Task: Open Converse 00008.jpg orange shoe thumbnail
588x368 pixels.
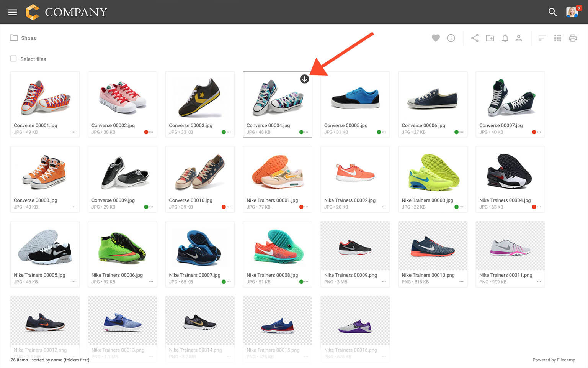Action: pos(45,171)
